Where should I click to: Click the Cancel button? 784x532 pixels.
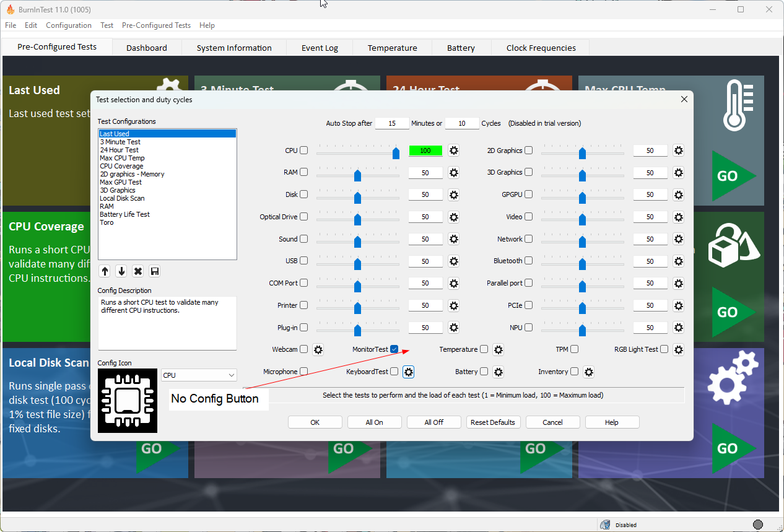[x=552, y=422]
